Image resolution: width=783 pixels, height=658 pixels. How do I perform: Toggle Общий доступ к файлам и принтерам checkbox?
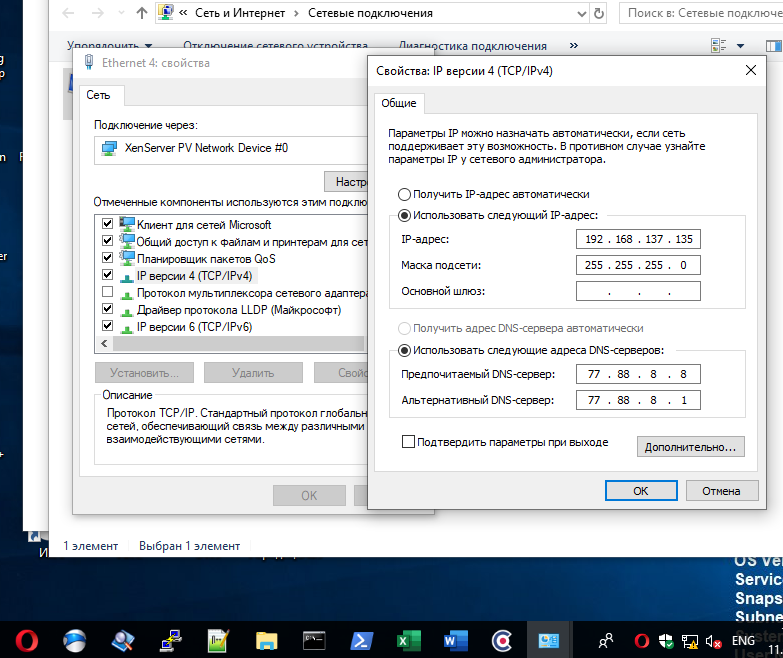pos(107,240)
